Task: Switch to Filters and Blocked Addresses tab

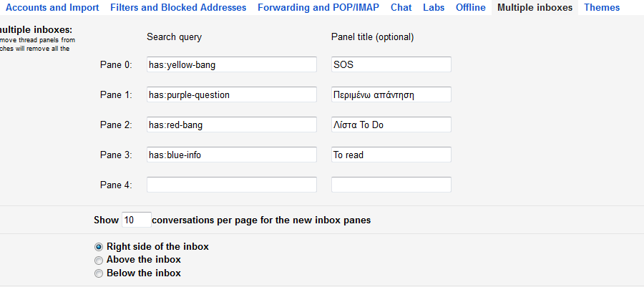Action: (x=178, y=8)
